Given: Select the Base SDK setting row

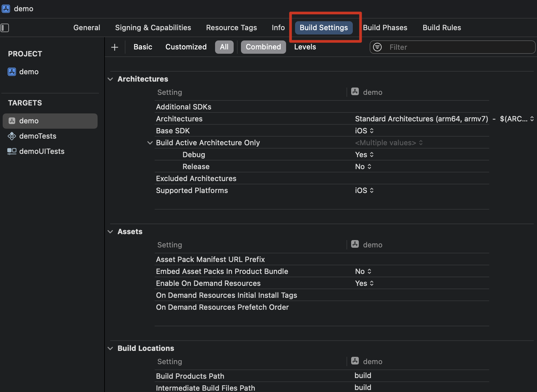Looking at the screenshot, I should 322,131.
